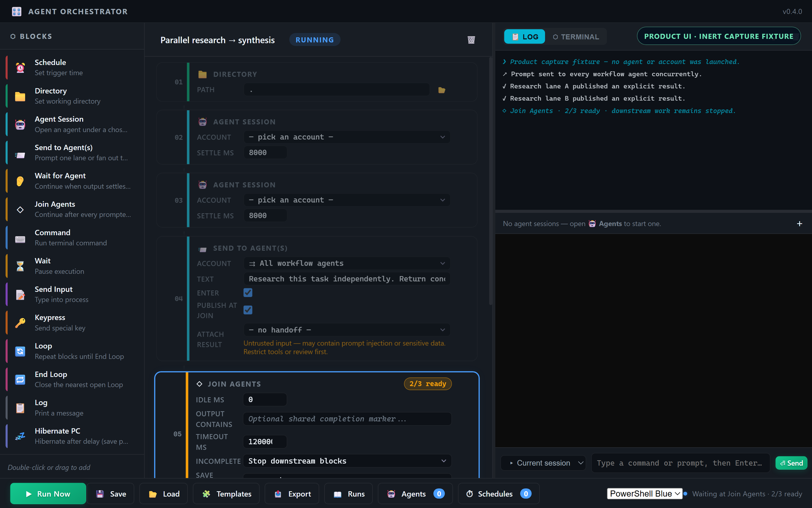Open the Templates menu

pyautogui.click(x=226, y=494)
